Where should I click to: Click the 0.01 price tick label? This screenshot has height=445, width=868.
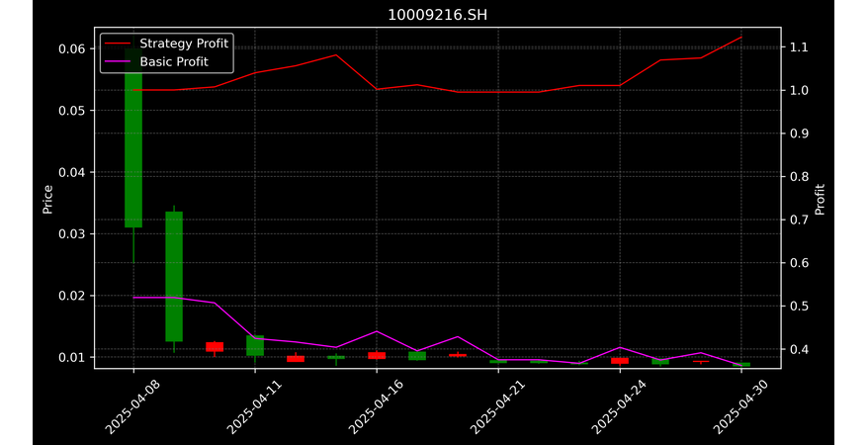tap(72, 357)
